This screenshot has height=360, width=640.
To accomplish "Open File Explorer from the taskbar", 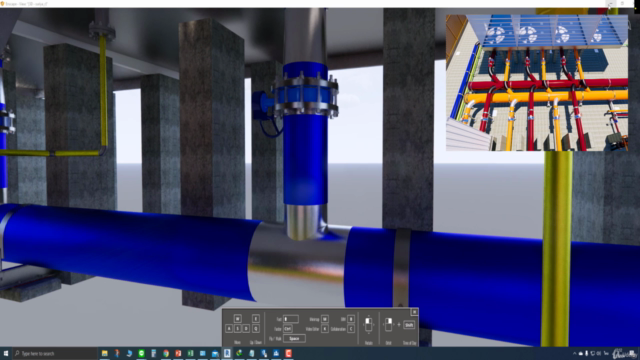I will (104, 353).
